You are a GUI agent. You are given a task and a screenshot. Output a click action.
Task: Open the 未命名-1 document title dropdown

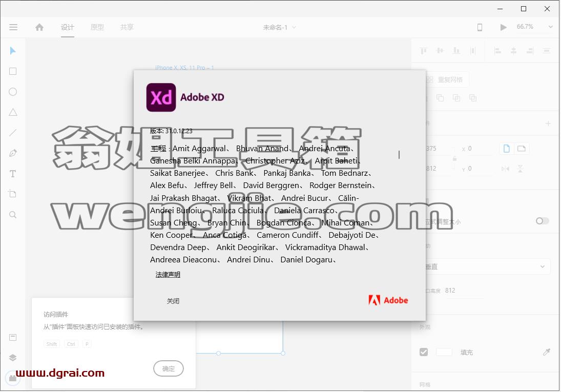click(x=279, y=27)
